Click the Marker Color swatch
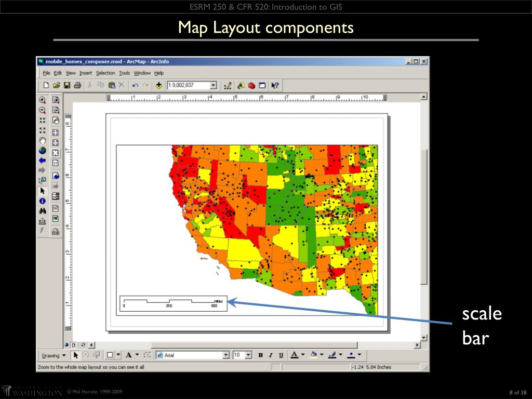Image resolution: width=532 pixels, height=399 pixels. [351, 355]
